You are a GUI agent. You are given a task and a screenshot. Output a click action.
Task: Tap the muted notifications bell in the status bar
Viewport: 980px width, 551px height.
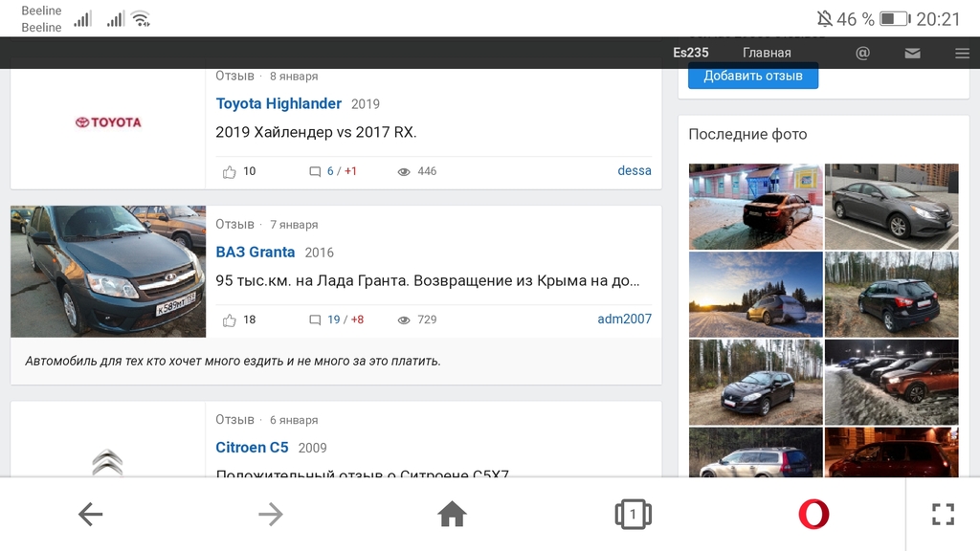pos(824,19)
